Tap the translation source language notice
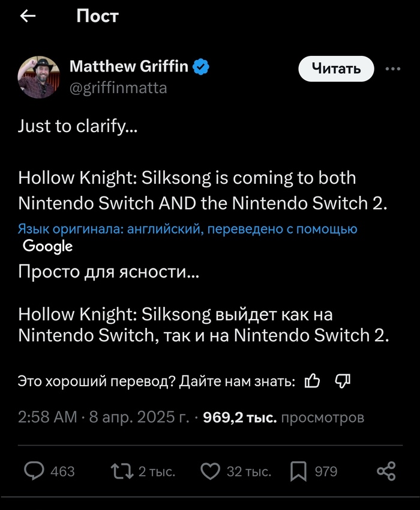Viewport: 420px width, 510px height. (187, 229)
